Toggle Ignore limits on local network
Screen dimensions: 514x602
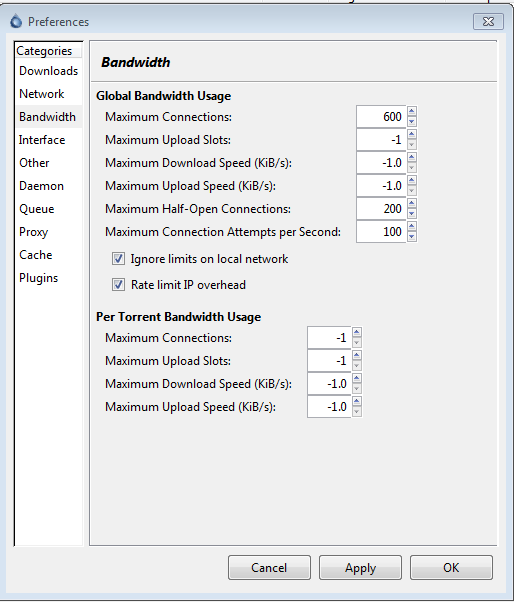(x=118, y=259)
